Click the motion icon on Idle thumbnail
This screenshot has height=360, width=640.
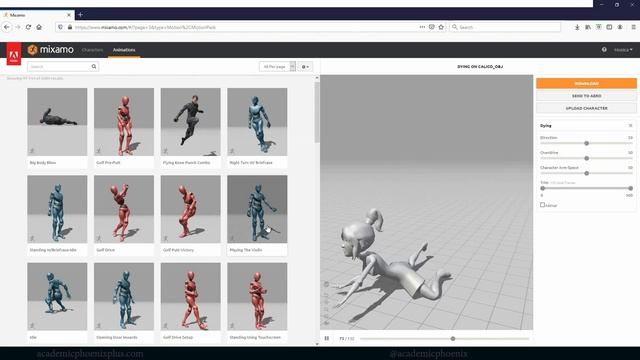[32, 325]
